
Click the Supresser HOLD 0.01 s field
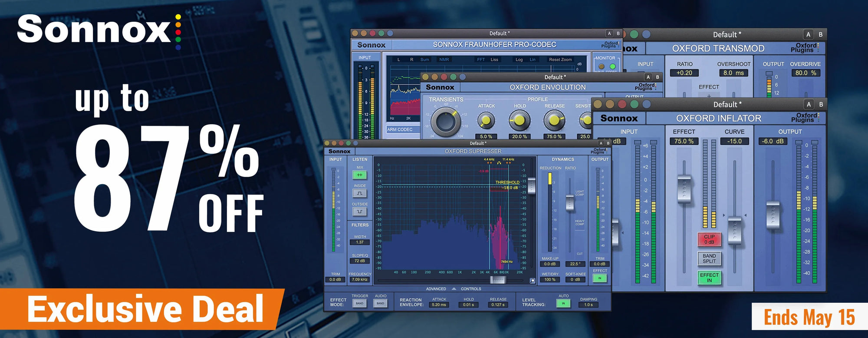(x=469, y=305)
